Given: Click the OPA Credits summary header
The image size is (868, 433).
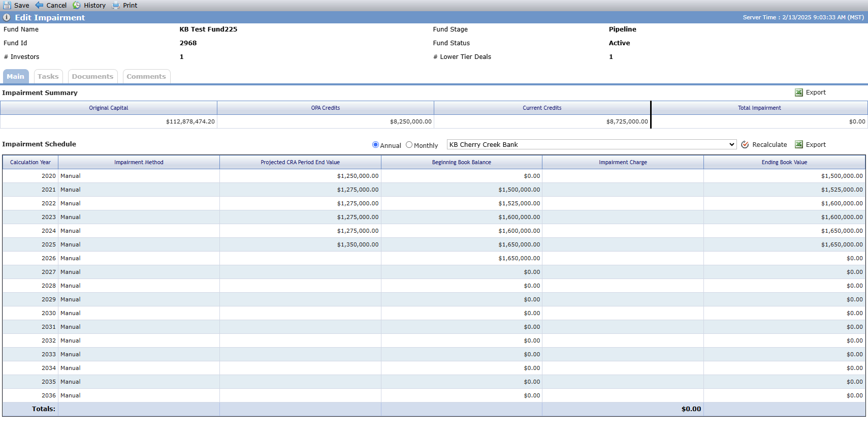Looking at the screenshot, I should tap(326, 108).
